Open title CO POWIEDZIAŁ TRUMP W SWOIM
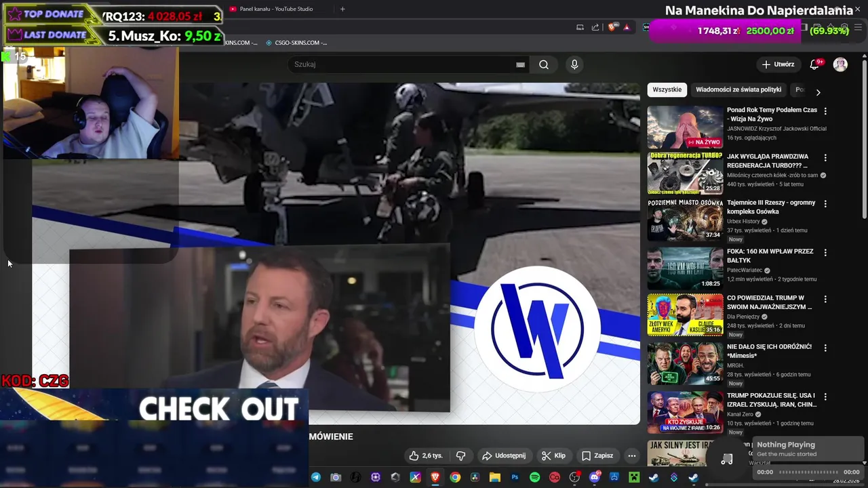The width and height of the screenshot is (868, 488). [x=769, y=302]
